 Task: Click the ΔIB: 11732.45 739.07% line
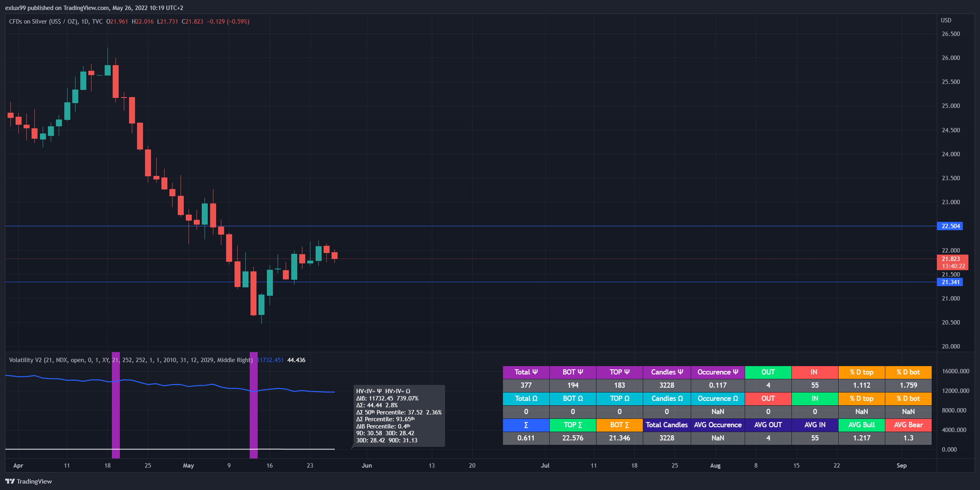pos(387,398)
